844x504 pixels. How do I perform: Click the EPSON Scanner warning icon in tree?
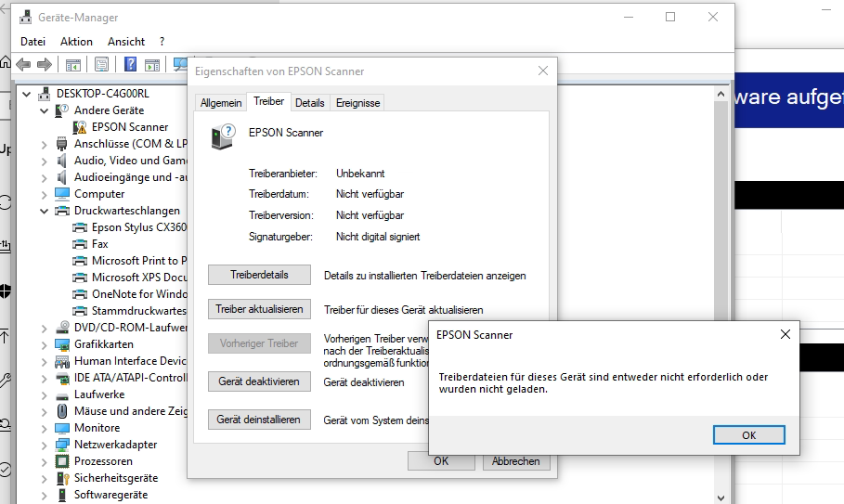click(x=80, y=127)
